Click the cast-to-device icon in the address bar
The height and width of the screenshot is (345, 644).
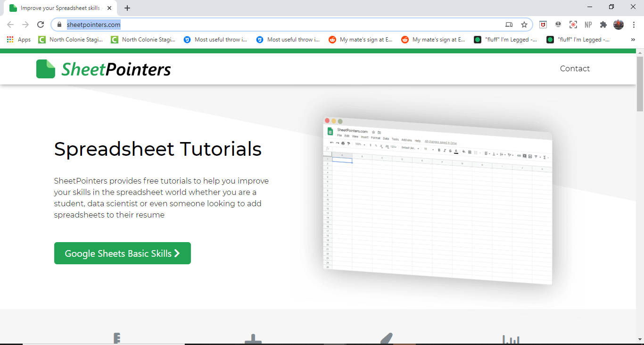pos(509,25)
